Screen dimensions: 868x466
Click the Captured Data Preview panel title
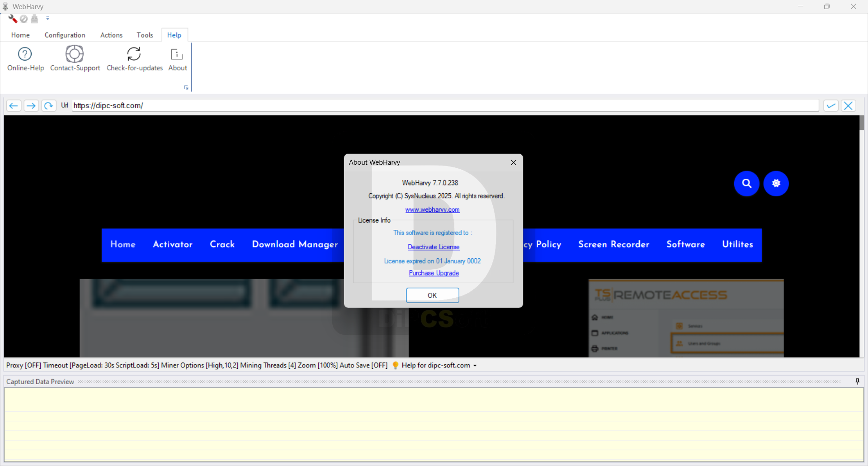click(x=40, y=382)
